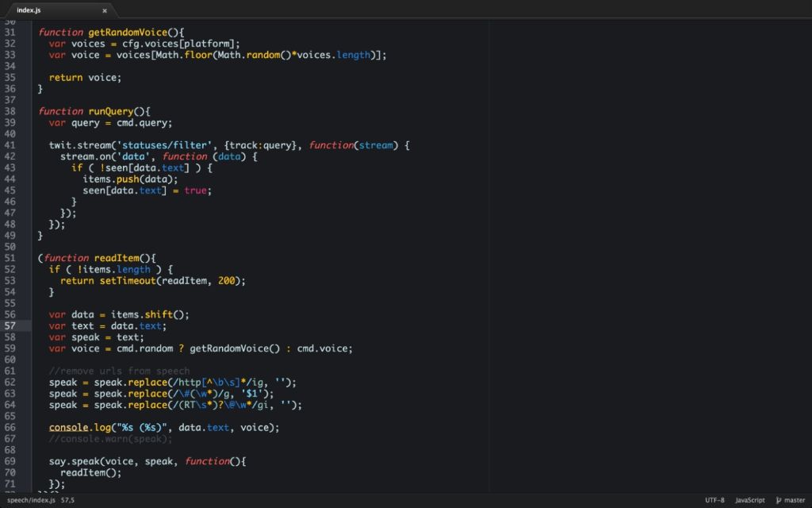Click line number 57 in the gutter

pyautogui.click(x=10, y=326)
